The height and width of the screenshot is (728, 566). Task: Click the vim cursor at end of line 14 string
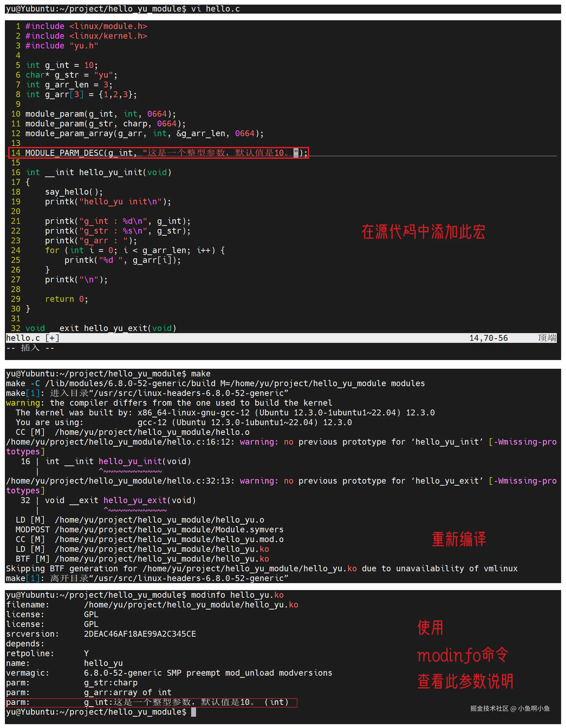pos(296,153)
